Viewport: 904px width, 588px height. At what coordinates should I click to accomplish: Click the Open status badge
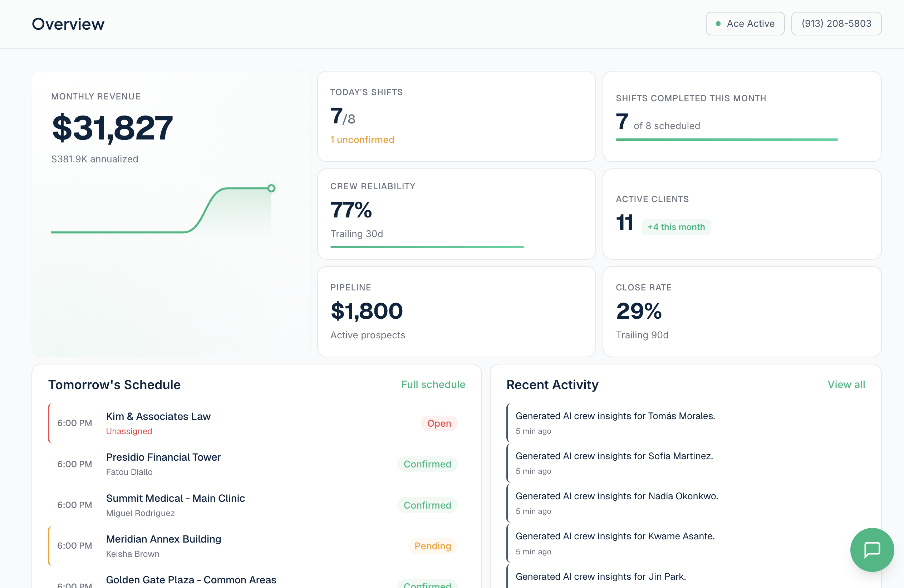coord(439,423)
